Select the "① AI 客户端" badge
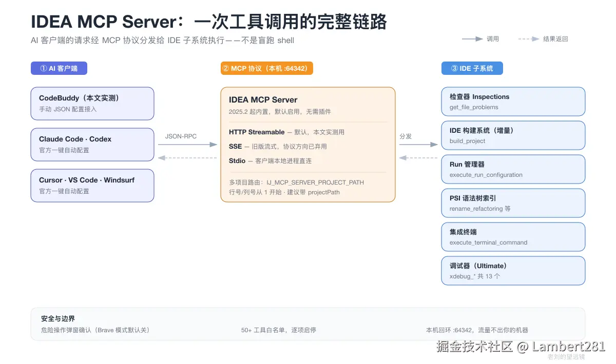This screenshot has width=616, height=364. 59,68
